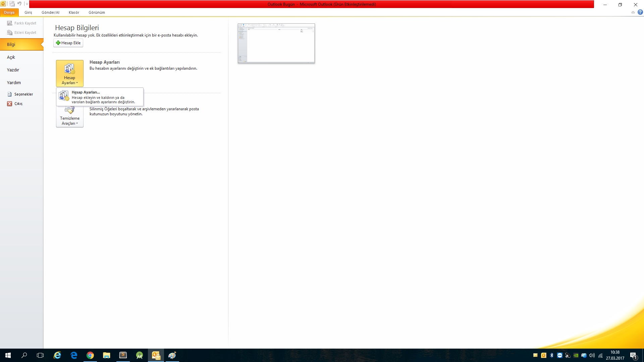Image resolution: width=644 pixels, height=362 pixels.
Task: Open the Dosya tab
Action: tap(9, 12)
